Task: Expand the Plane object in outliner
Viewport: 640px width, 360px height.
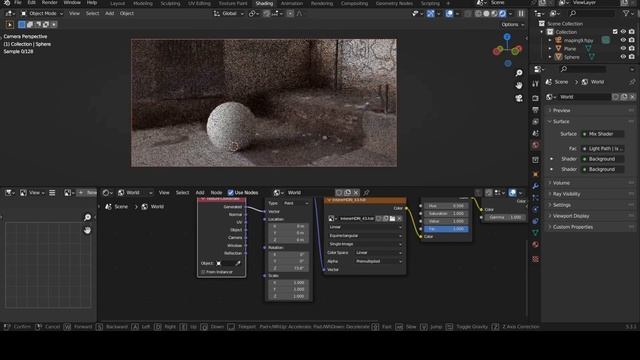Action: (x=550, y=49)
